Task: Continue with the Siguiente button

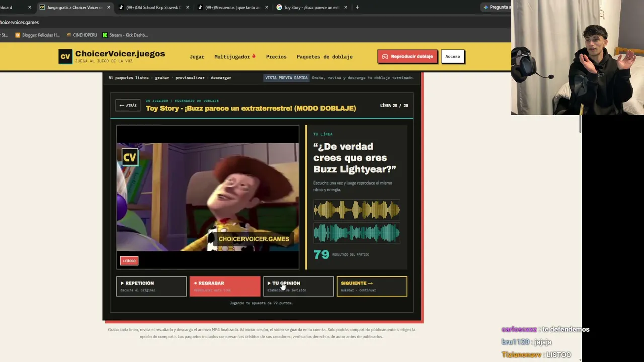Action: tap(372, 286)
